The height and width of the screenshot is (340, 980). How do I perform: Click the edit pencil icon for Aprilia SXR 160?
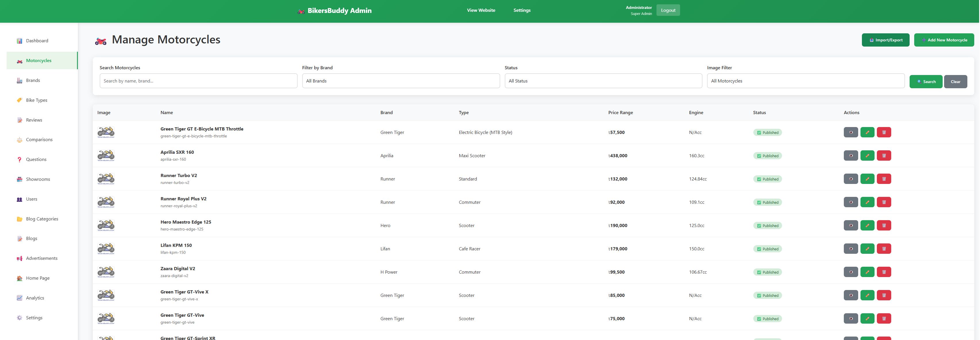coord(867,155)
